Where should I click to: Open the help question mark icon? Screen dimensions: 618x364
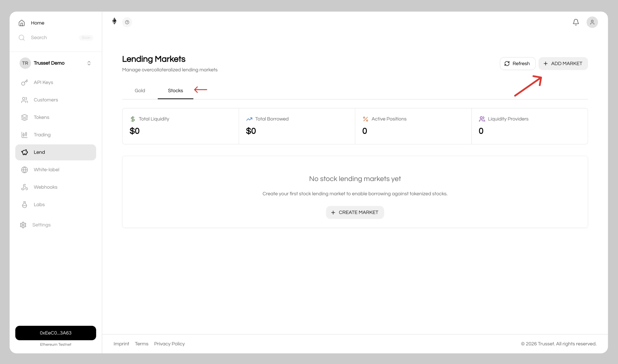(127, 22)
